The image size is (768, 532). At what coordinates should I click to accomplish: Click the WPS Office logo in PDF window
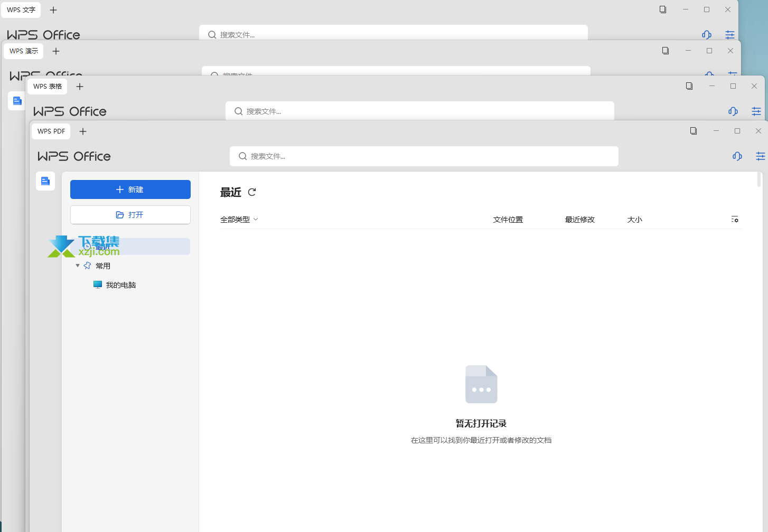pos(74,156)
